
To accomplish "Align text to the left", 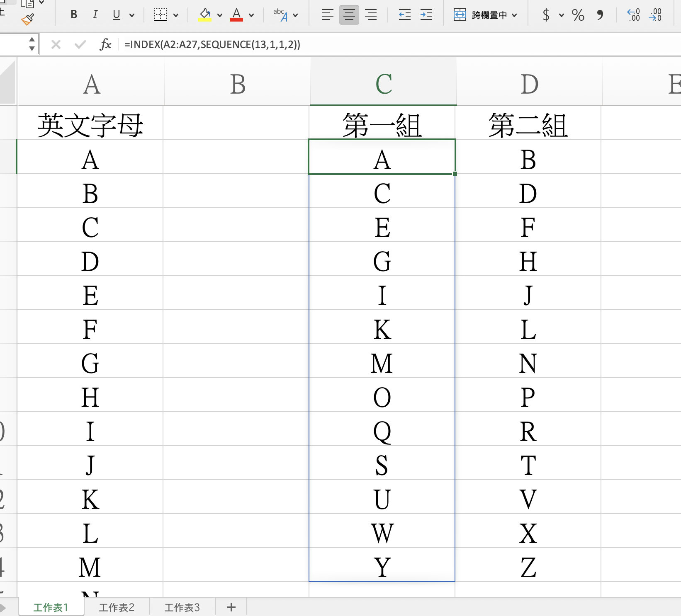I will [327, 15].
